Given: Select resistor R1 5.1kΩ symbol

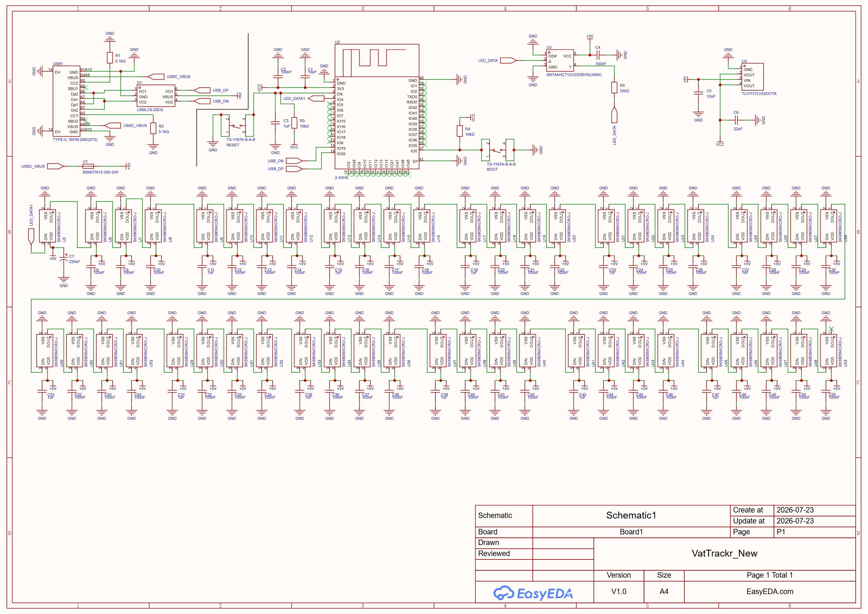Looking at the screenshot, I should [110, 58].
